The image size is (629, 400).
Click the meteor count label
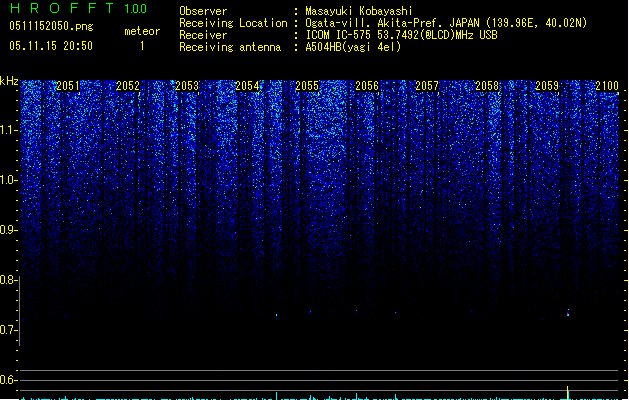[x=142, y=31]
